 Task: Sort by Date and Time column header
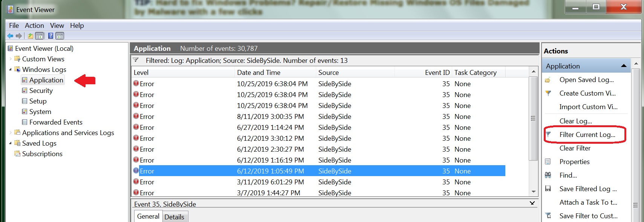pos(275,73)
